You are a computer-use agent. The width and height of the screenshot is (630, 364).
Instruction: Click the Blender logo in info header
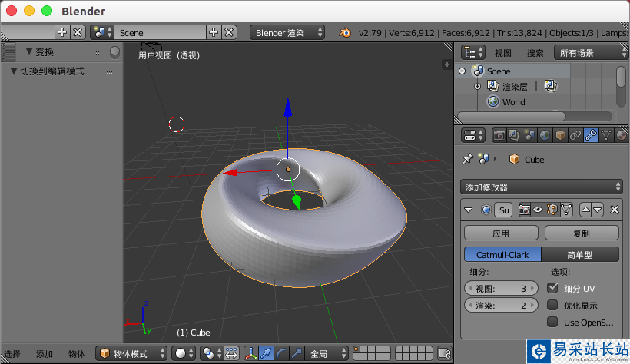tap(345, 32)
